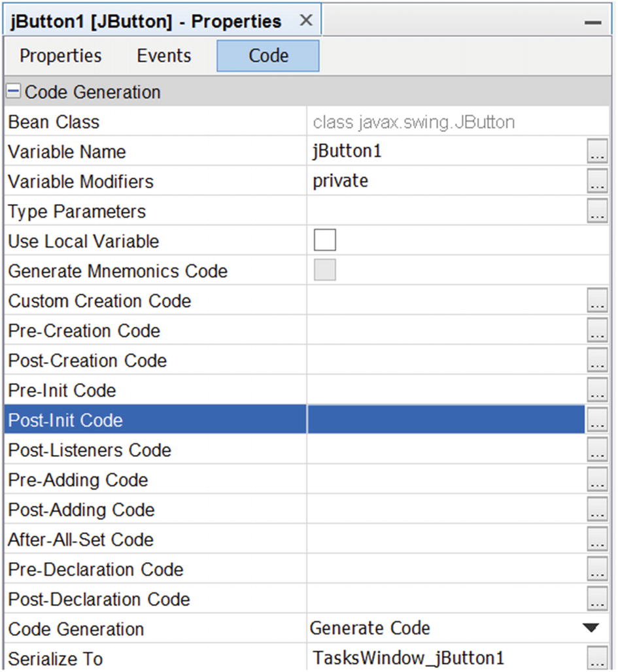The width and height of the screenshot is (618, 672).
Task: Open the Serialize To ellipsis button
Action: [597, 658]
